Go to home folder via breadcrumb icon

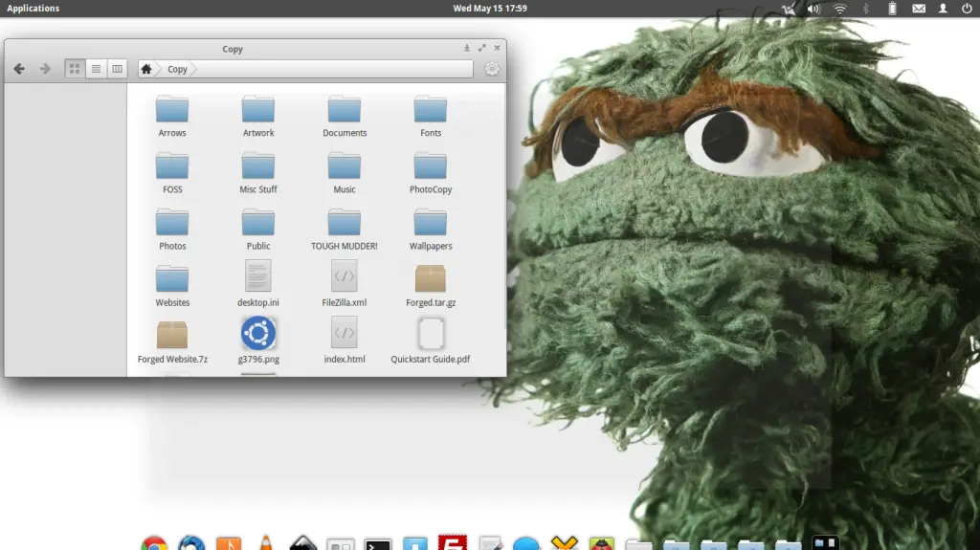pos(146,69)
